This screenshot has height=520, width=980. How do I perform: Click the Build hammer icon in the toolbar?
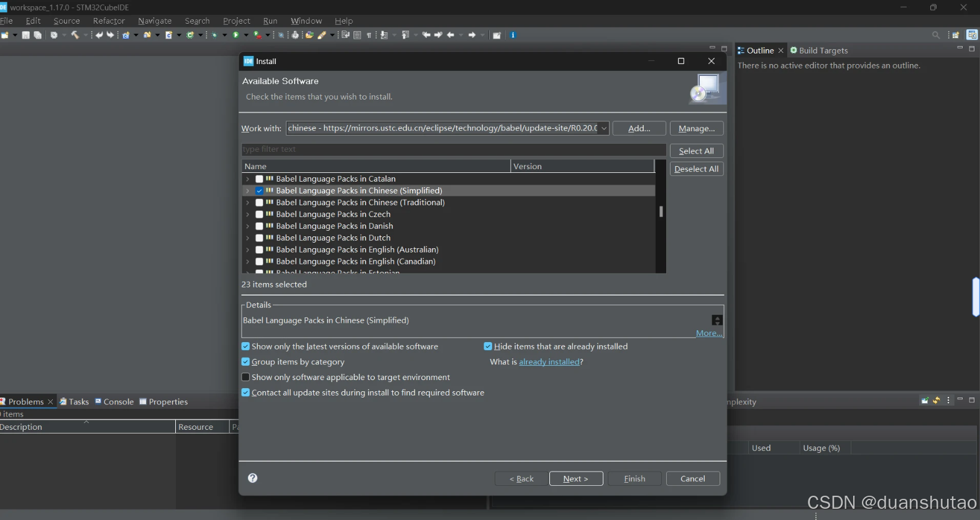75,35
